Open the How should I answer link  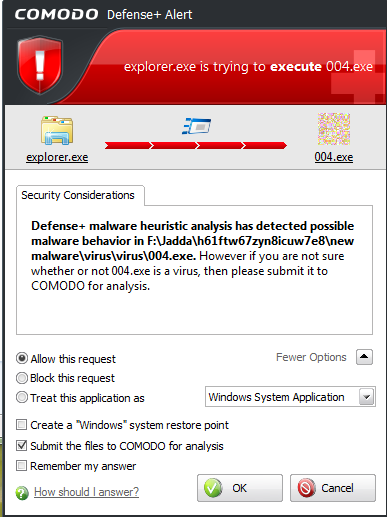tap(86, 492)
